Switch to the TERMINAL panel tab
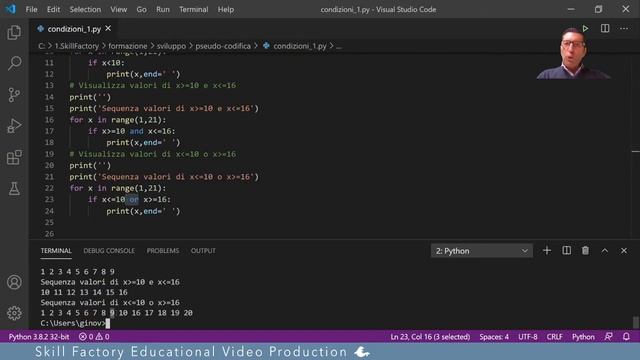The image size is (640, 360). 56,251
